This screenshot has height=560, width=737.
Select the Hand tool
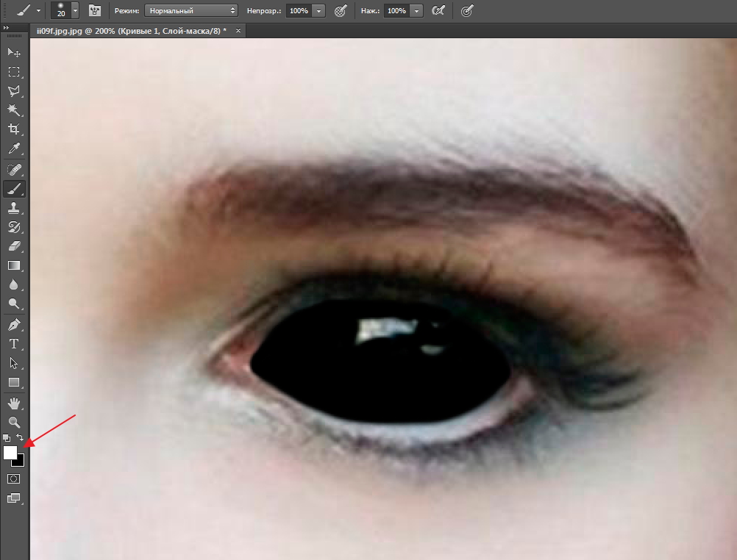coord(14,403)
